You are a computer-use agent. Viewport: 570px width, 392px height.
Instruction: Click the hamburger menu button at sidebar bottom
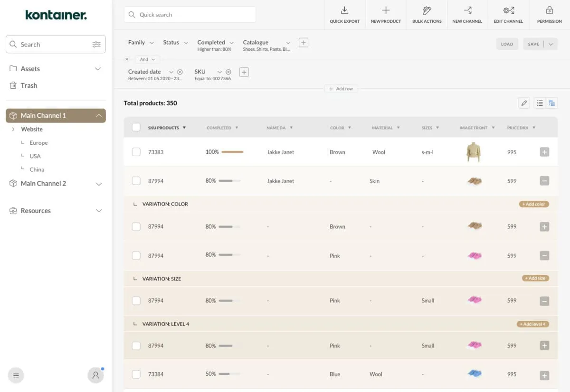pyautogui.click(x=16, y=375)
